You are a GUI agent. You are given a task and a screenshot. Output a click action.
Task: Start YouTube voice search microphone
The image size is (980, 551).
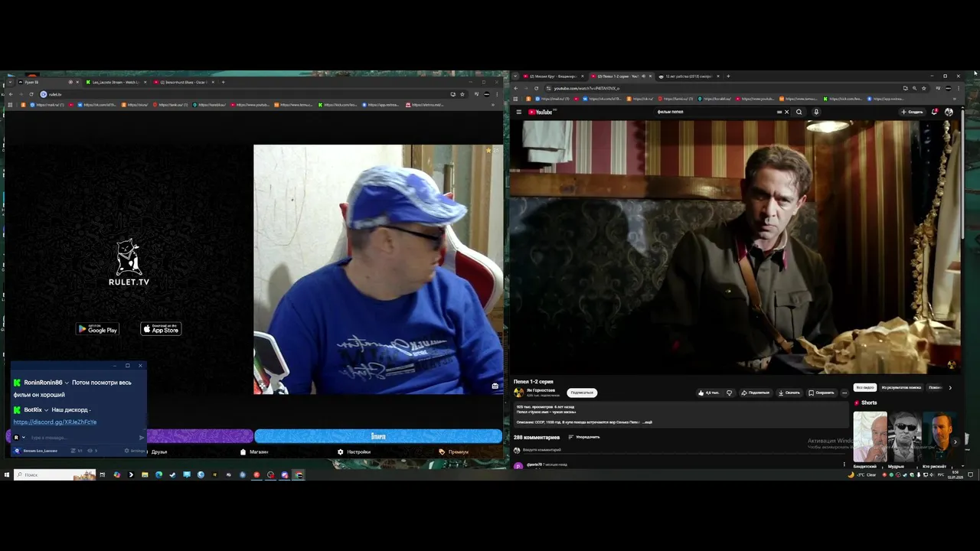point(816,112)
